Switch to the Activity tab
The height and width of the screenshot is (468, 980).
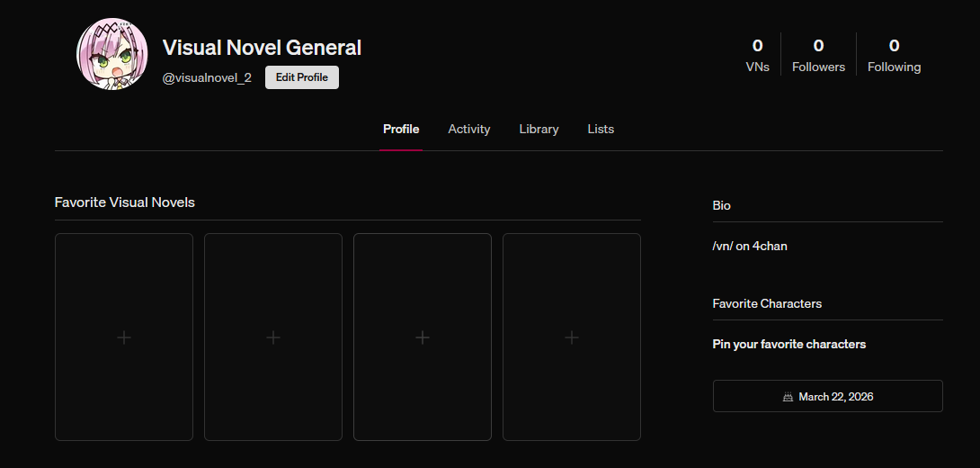(468, 129)
